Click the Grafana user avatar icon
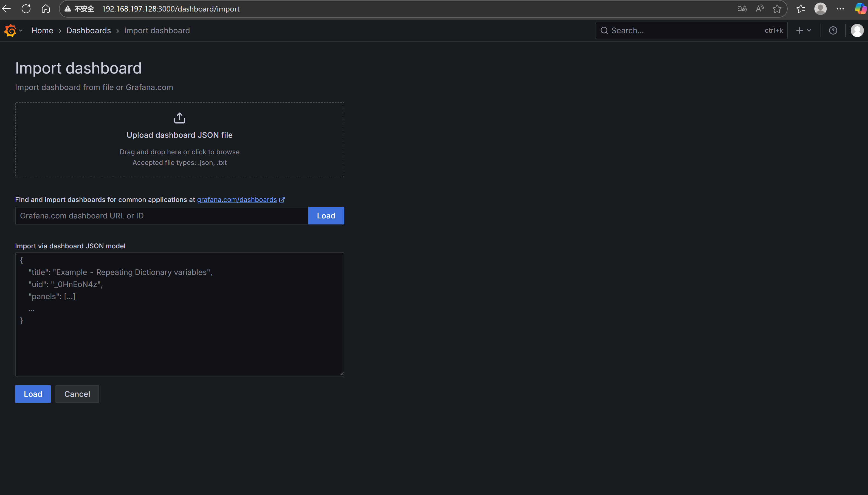This screenshot has height=495, width=868. pyautogui.click(x=857, y=31)
